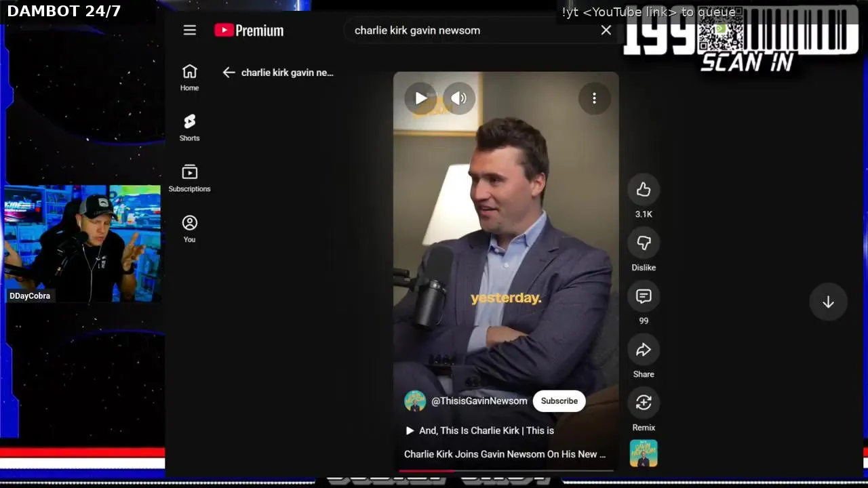Click 'charlie kirk gavin ne...' header text
The height and width of the screenshot is (488, 868).
[288, 73]
